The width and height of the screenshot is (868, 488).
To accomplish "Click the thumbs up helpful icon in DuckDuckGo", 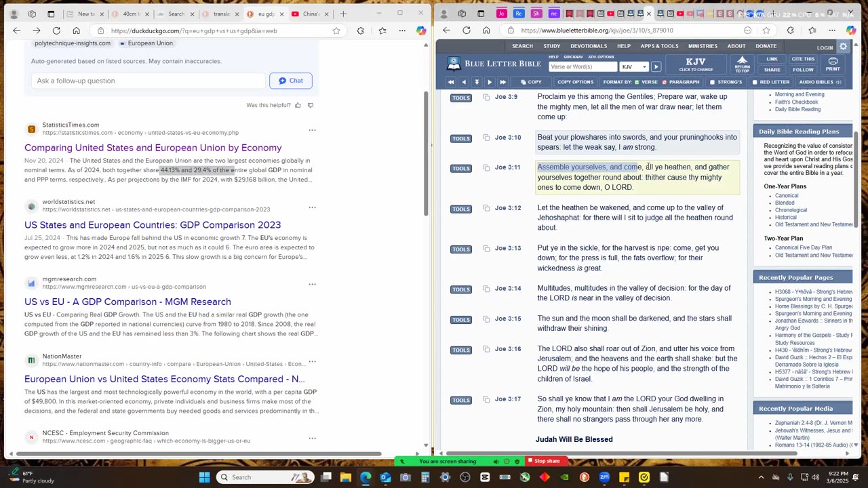I will pos(298,105).
